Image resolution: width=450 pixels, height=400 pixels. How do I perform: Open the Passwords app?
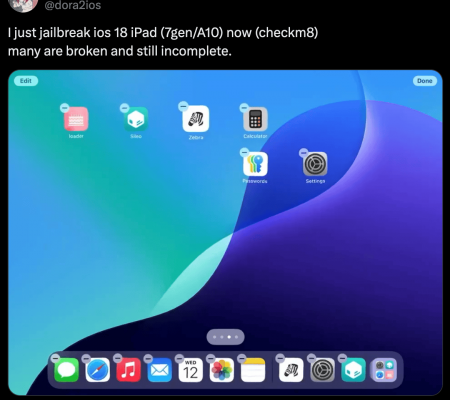[x=255, y=164]
